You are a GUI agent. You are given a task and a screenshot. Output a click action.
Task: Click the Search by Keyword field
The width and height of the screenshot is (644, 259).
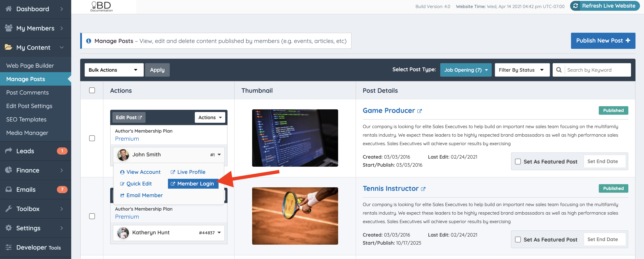click(597, 70)
